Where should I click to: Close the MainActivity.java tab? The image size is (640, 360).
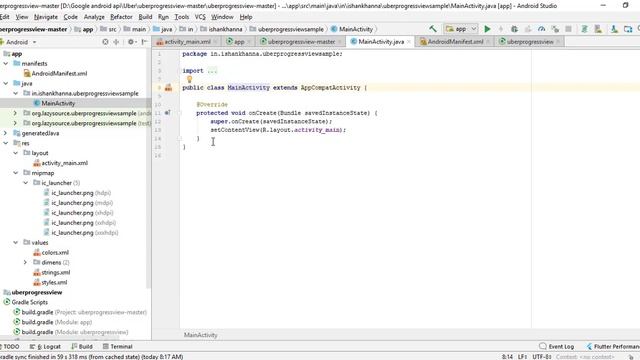click(x=409, y=42)
